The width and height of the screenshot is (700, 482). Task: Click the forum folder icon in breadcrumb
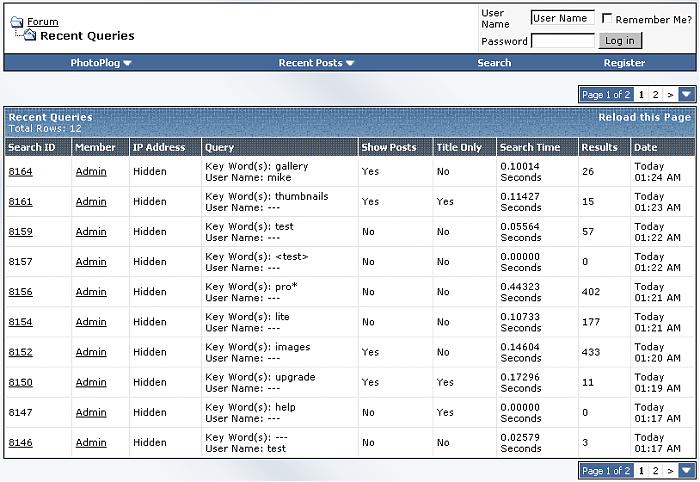[17, 22]
